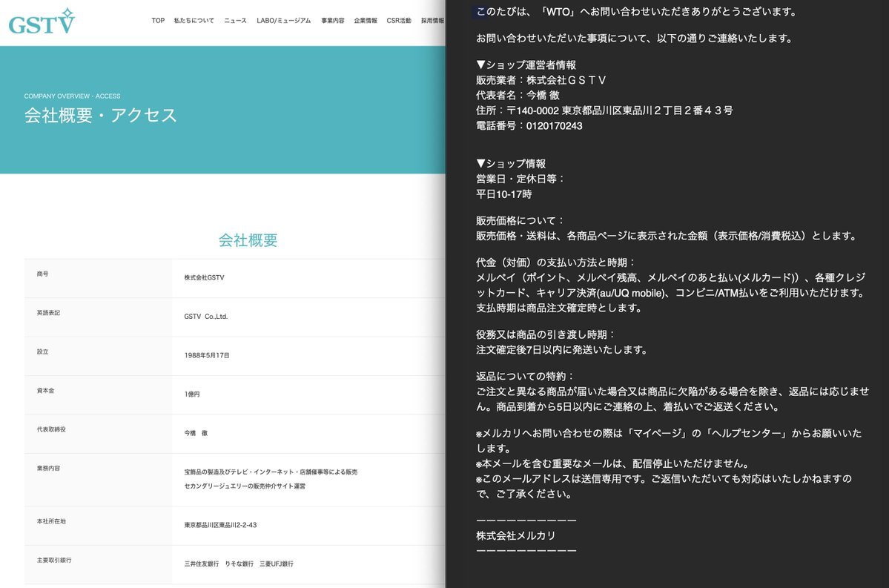Image resolution: width=889 pixels, height=588 pixels.
Task: Navigate to 企業情報
Action: (366, 21)
